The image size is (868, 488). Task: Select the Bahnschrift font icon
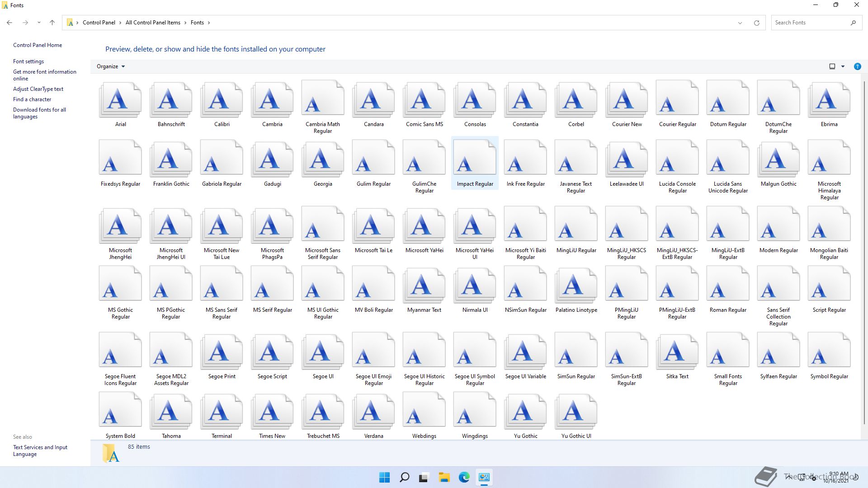coord(171,99)
